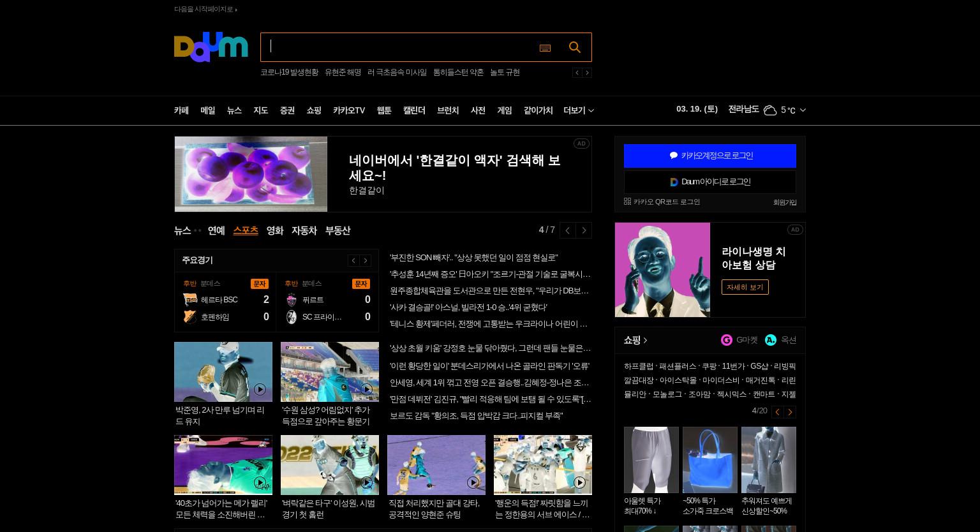Image resolution: width=980 pixels, height=532 pixels.
Task: Open headline 보르도 감독 황의조 득점 압박감
Action: pyautogui.click(x=476, y=416)
